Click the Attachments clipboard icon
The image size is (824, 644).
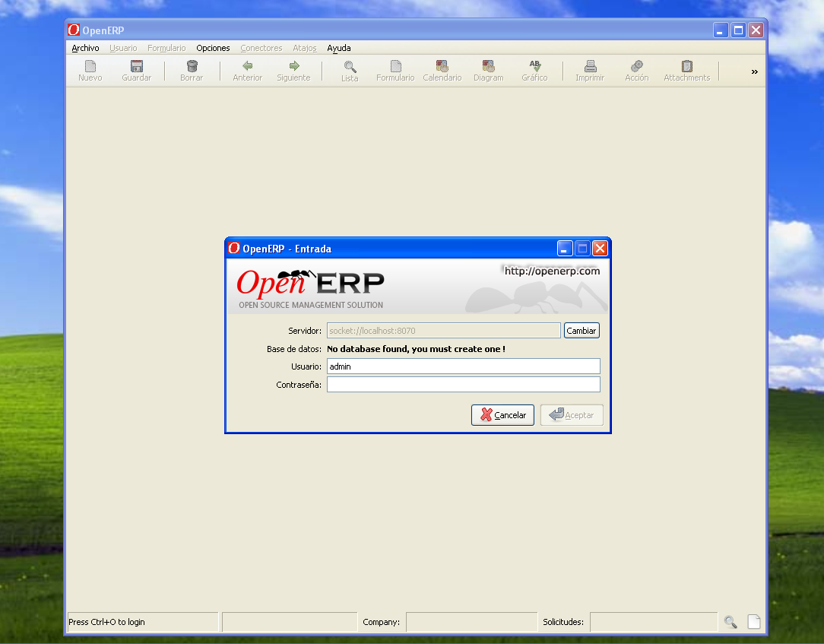[686, 67]
